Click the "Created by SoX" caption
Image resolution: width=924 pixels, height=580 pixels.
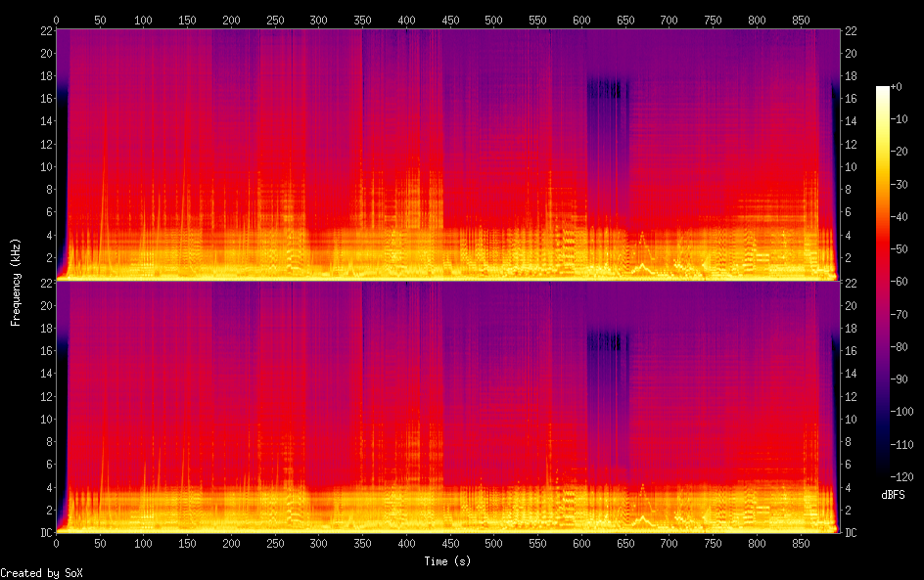pyautogui.click(x=41, y=573)
